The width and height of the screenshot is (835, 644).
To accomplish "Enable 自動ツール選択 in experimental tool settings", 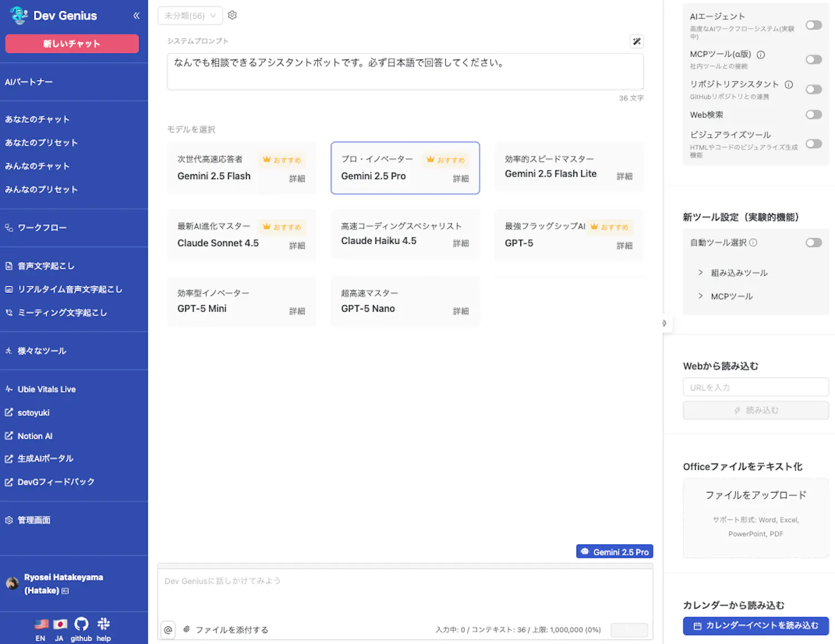I will coord(813,242).
